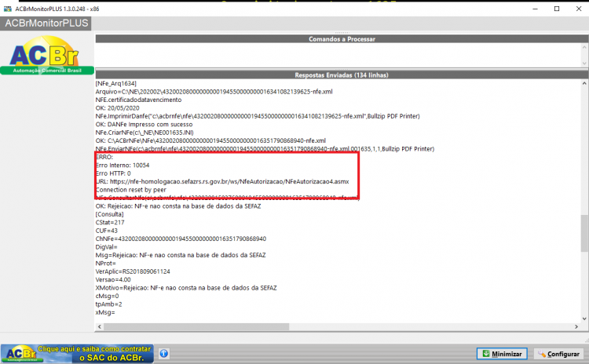Click the Minimizar button
Screen dimensions: 589x364
(x=502, y=354)
